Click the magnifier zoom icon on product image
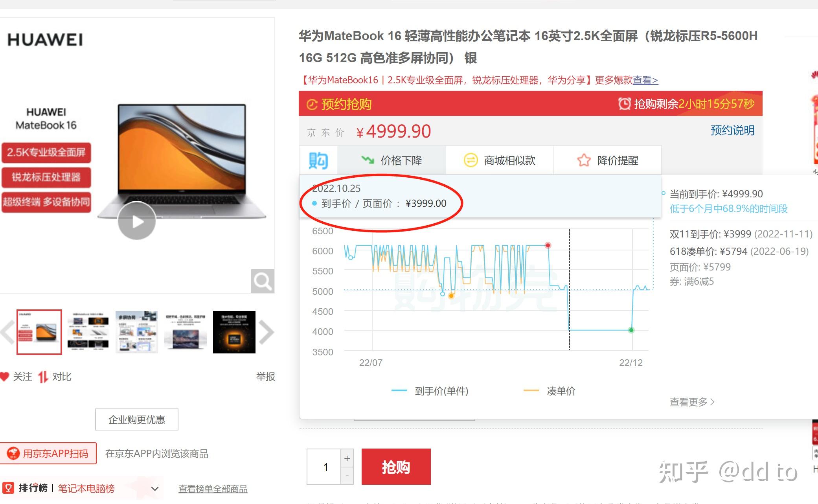This screenshot has height=504, width=818. point(262,281)
